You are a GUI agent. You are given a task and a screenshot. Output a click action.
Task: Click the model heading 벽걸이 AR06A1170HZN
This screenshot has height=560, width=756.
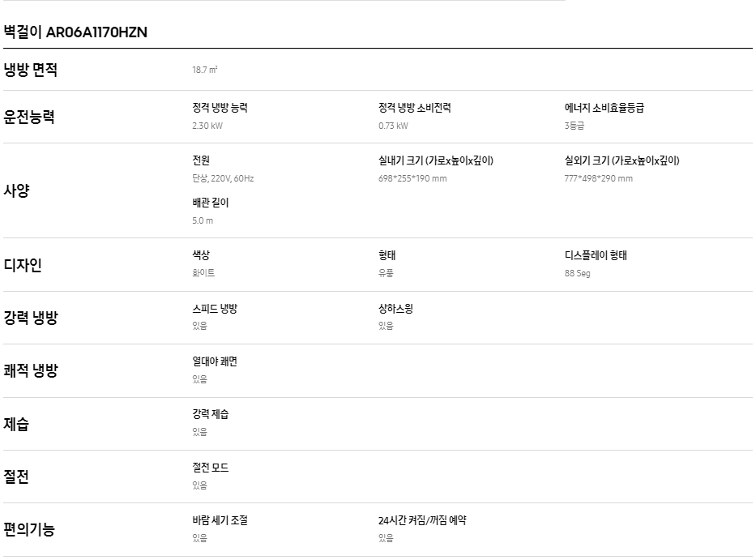(x=75, y=32)
